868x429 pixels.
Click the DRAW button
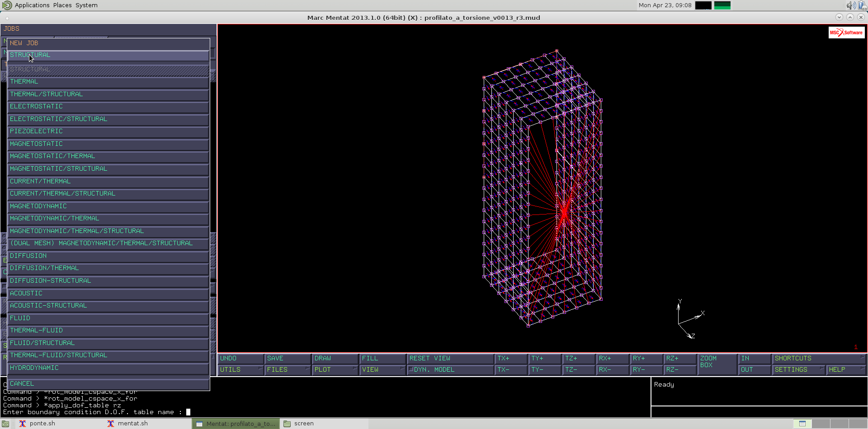click(x=335, y=359)
